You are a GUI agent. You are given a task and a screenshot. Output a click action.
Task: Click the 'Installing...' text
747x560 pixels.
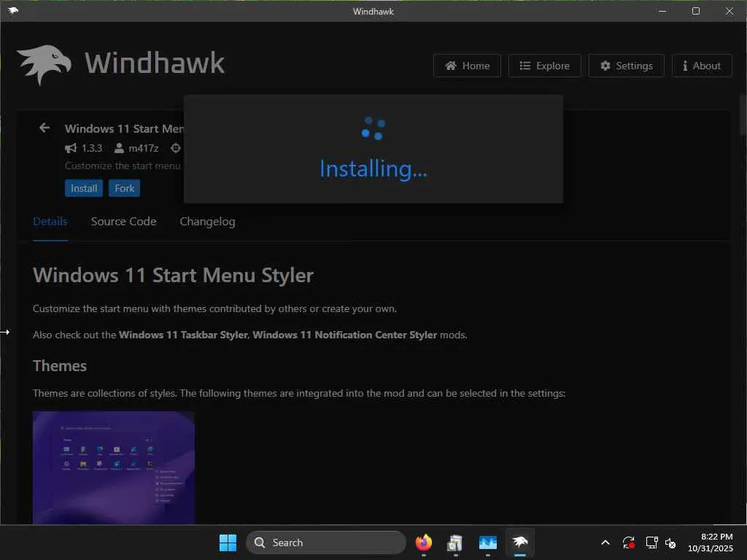[373, 169]
